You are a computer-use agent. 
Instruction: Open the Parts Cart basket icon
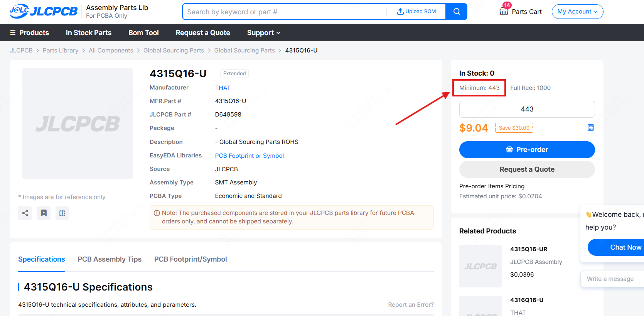click(504, 11)
